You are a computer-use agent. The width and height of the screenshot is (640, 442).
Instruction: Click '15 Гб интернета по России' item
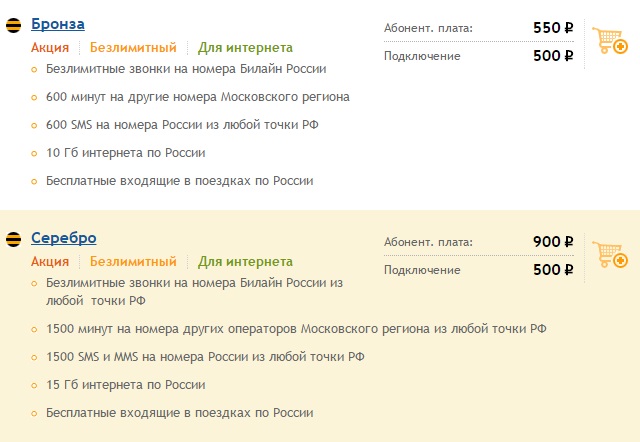[x=126, y=385]
